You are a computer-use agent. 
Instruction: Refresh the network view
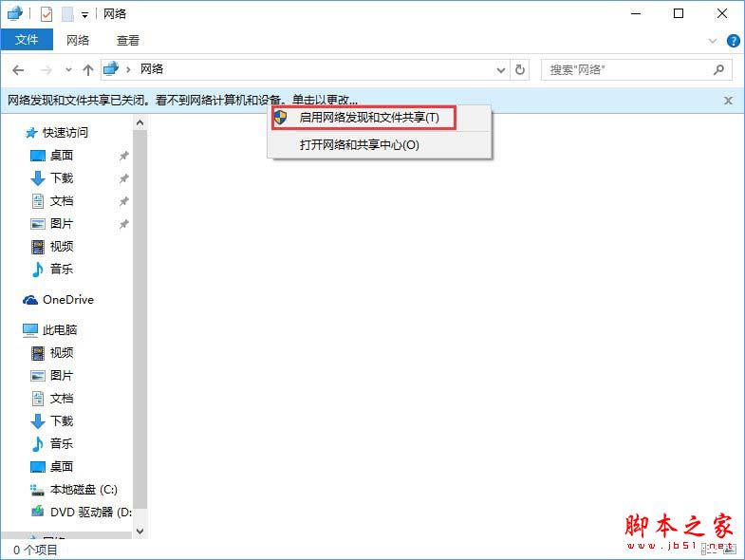[x=520, y=70]
